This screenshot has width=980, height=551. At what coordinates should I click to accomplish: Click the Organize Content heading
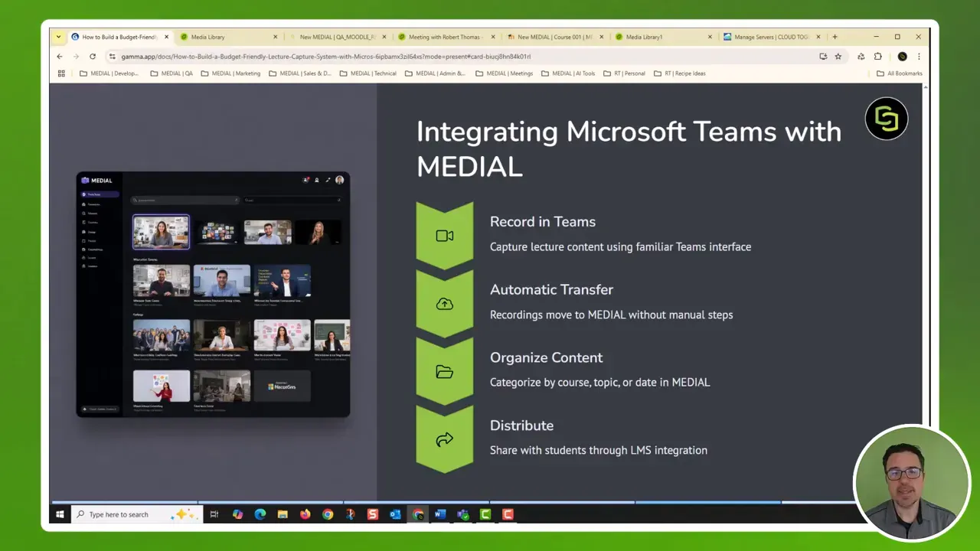pyautogui.click(x=546, y=357)
